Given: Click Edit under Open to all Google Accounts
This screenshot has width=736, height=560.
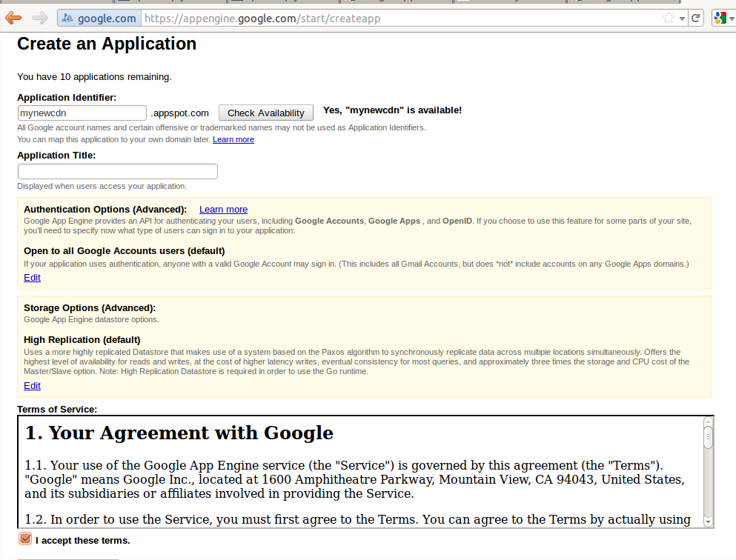Looking at the screenshot, I should (x=32, y=277).
